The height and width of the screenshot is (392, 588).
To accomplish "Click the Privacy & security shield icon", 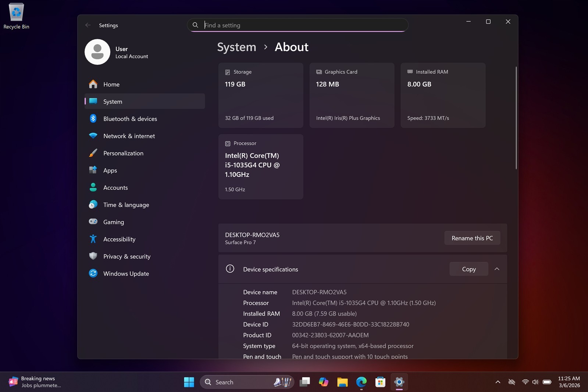I will pyautogui.click(x=93, y=256).
